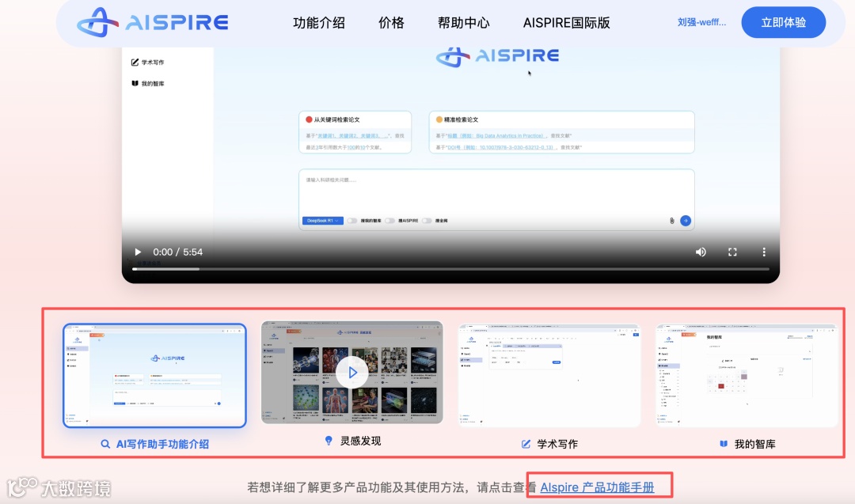Screen dimensions: 855x504
Task: Click the 学术写作 sidebar item in video
Action: click(148, 63)
